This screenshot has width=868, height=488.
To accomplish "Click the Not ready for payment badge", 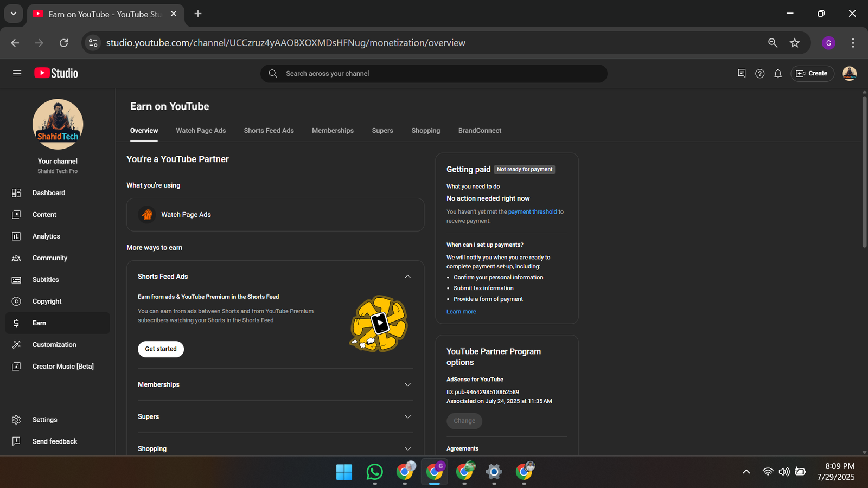I will [525, 170].
